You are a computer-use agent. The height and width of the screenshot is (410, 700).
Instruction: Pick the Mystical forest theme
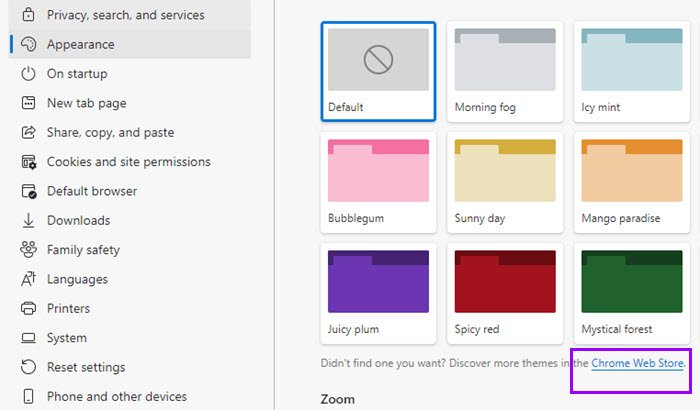(x=632, y=293)
